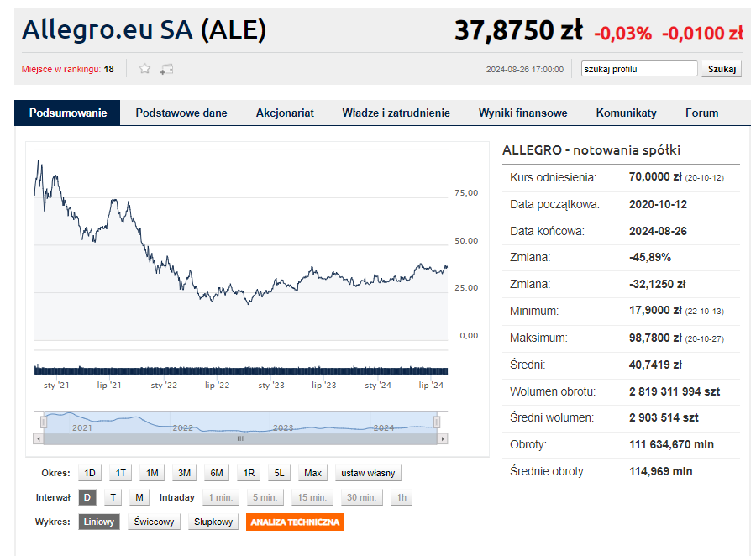Grab the left range handle of navigator
The image size is (756, 556).
45,421
